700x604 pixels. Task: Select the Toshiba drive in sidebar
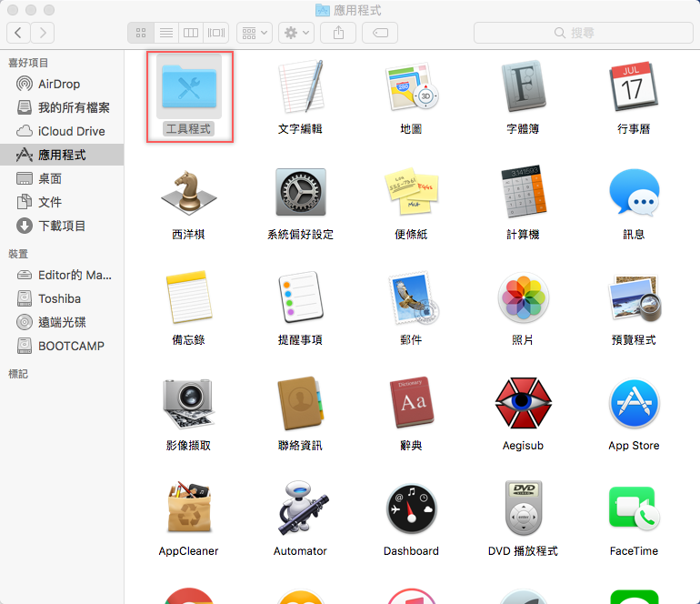[x=62, y=299]
